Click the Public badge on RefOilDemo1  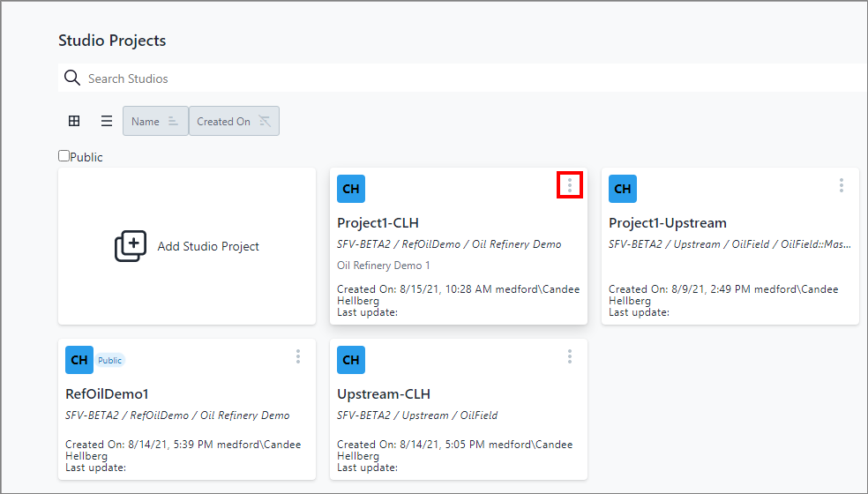tap(110, 360)
